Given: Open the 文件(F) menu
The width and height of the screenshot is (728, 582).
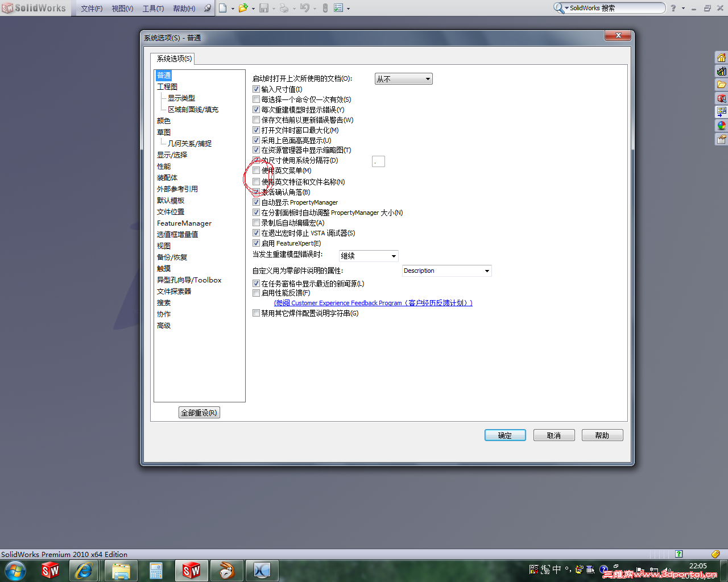Looking at the screenshot, I should pos(92,9).
